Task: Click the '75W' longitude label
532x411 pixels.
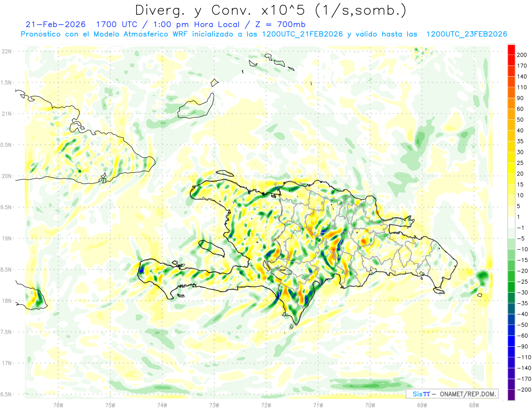Action: click(110, 405)
